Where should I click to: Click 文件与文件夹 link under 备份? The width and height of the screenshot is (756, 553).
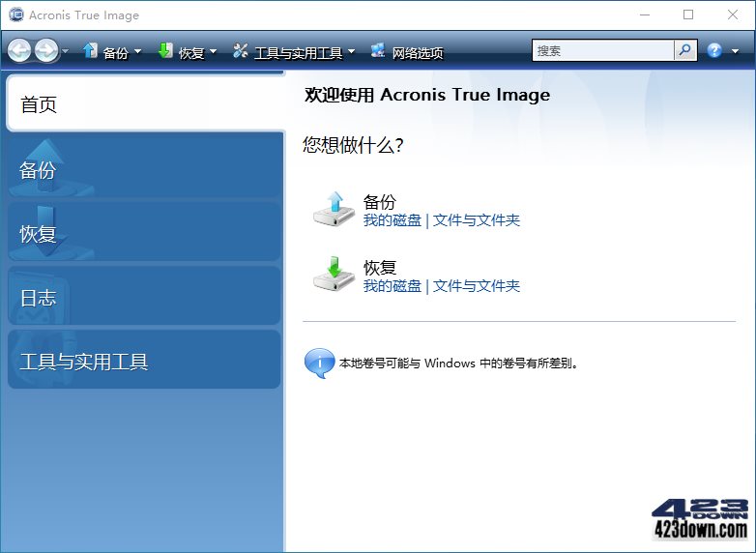click(x=477, y=220)
